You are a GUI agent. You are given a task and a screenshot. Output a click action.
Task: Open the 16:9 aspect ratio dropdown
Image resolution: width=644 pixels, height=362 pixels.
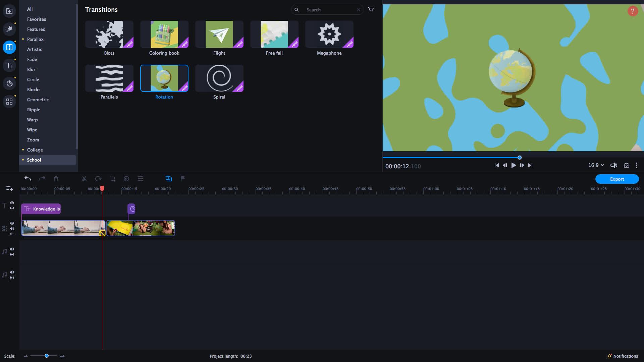point(596,165)
